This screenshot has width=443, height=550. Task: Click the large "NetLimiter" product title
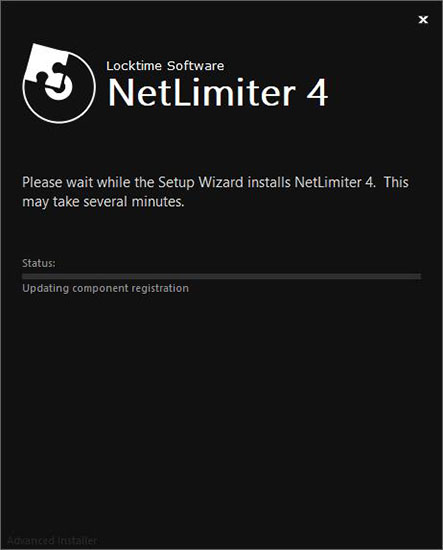click(202, 92)
